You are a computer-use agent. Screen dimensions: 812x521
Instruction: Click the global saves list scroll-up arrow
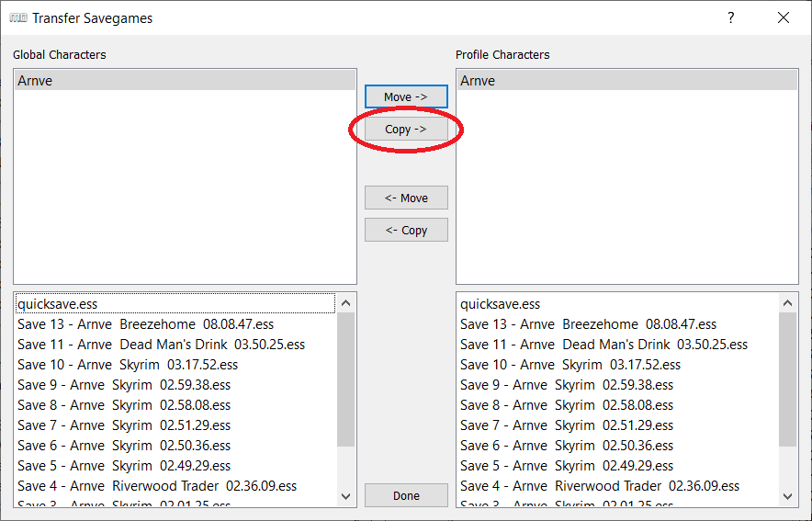pyautogui.click(x=346, y=303)
